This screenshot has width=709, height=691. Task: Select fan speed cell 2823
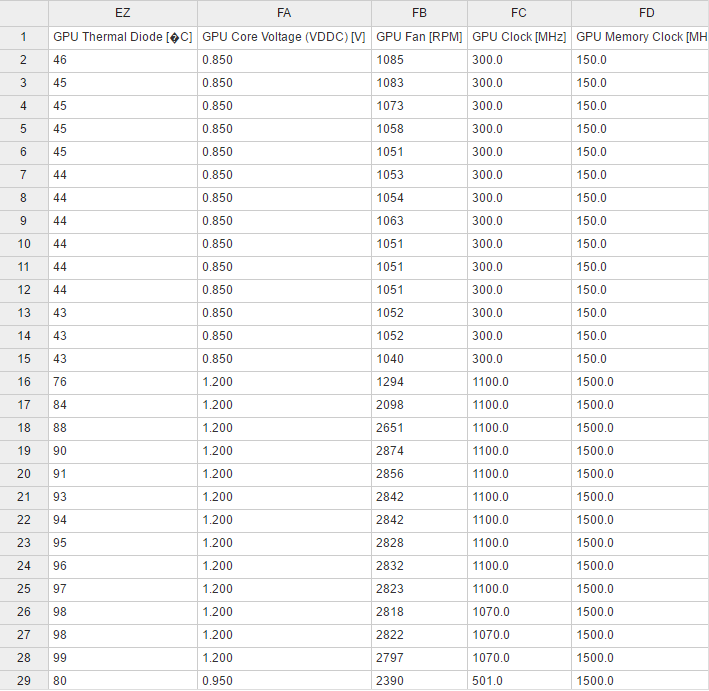[420, 589]
